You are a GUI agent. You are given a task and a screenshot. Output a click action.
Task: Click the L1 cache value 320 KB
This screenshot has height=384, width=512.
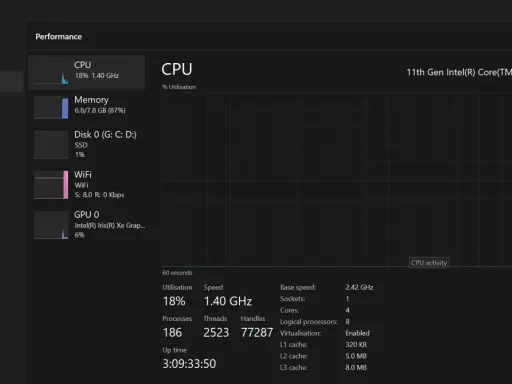coord(356,345)
